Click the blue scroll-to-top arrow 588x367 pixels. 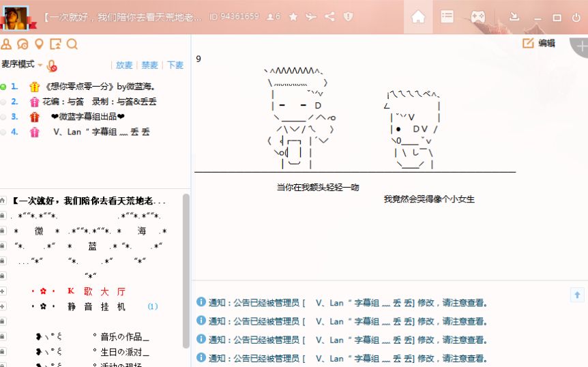pos(578,295)
